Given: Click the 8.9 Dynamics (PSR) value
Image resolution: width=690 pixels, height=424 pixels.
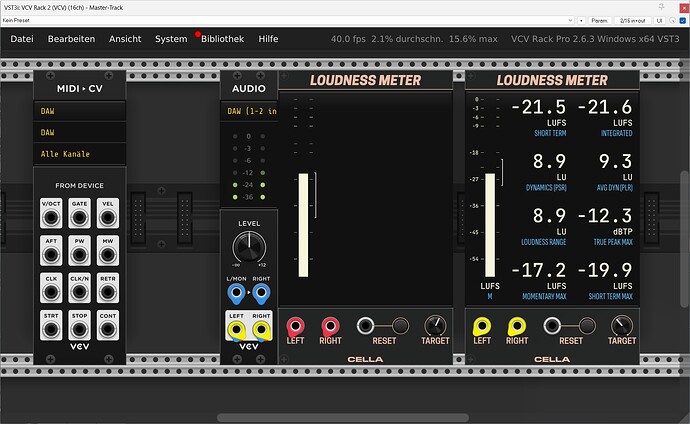Looking at the screenshot, I should [549, 161].
